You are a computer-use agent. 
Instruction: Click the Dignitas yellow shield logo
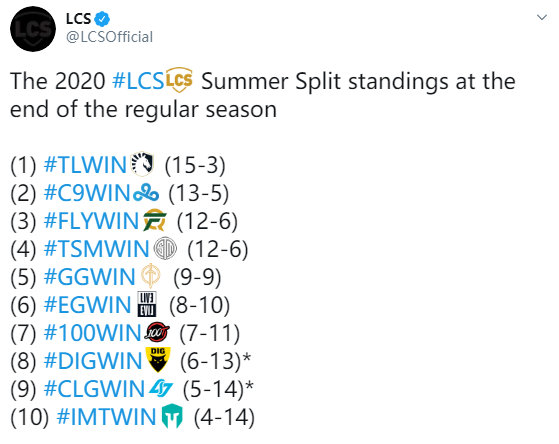pos(158,360)
